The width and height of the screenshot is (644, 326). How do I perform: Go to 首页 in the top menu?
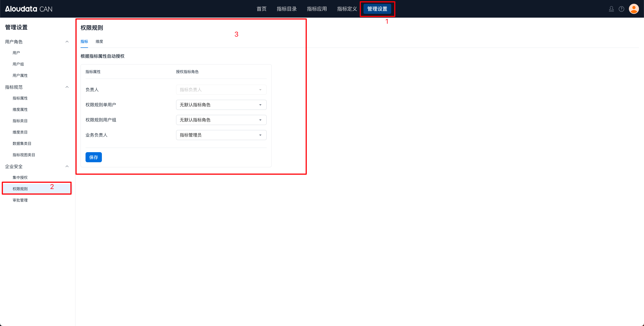coord(261,9)
